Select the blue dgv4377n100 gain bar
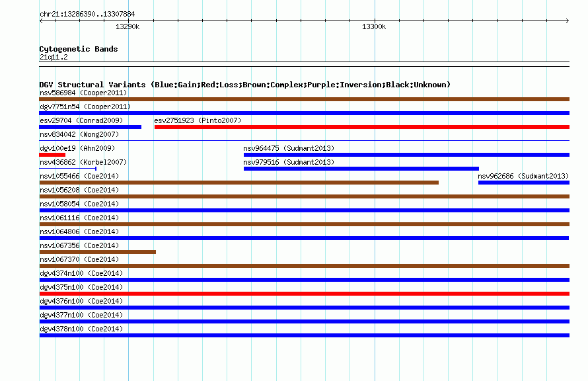 click(x=304, y=321)
